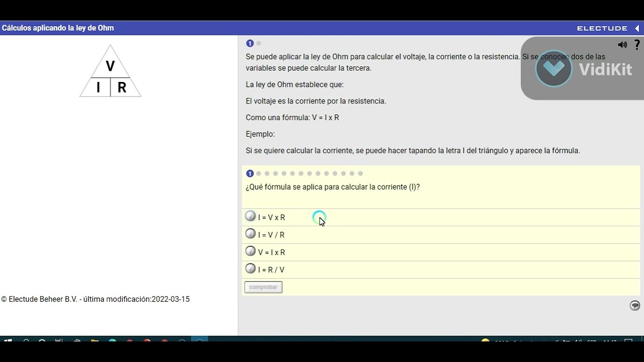Click letter I in the triangle
This screenshot has height=362, width=644.
[98, 87]
